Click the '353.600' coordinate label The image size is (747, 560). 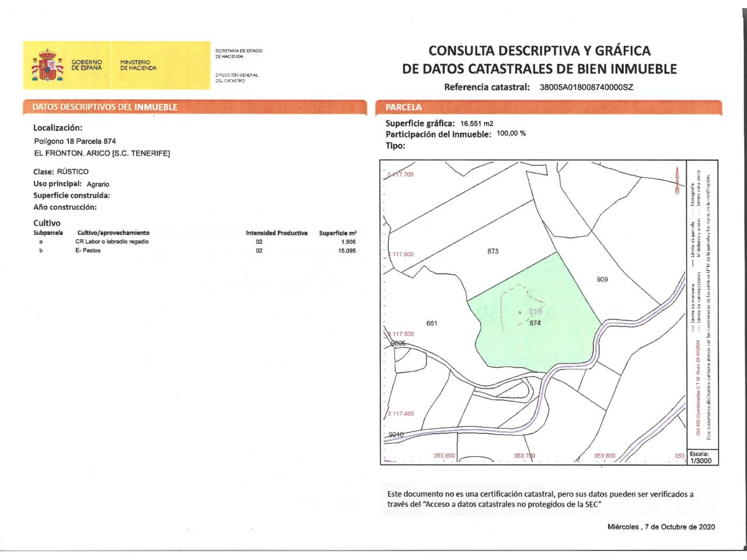point(444,456)
